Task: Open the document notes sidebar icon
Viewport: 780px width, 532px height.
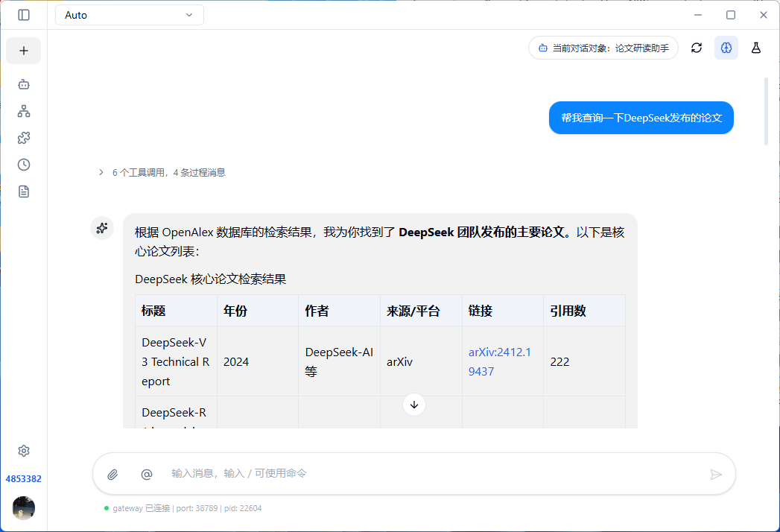Action: pos(24,191)
